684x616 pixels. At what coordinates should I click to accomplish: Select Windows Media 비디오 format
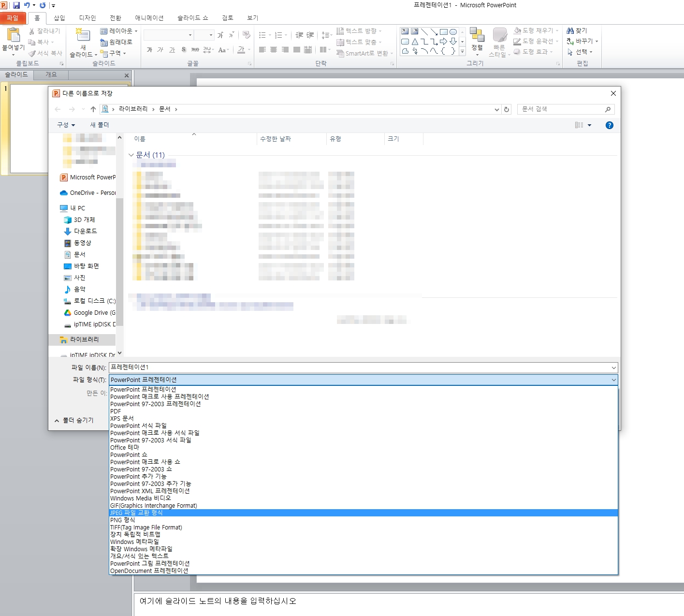point(364,498)
